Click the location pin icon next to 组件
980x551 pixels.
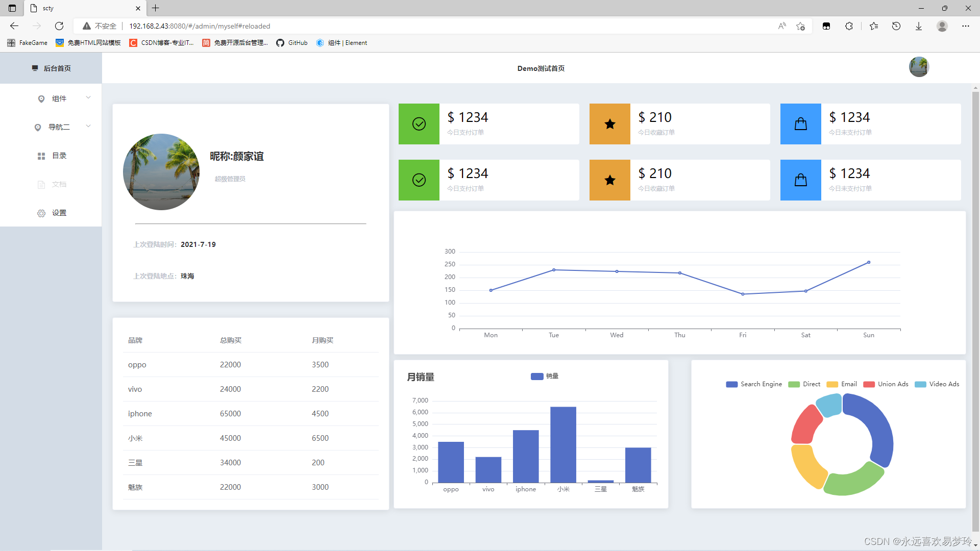point(41,98)
